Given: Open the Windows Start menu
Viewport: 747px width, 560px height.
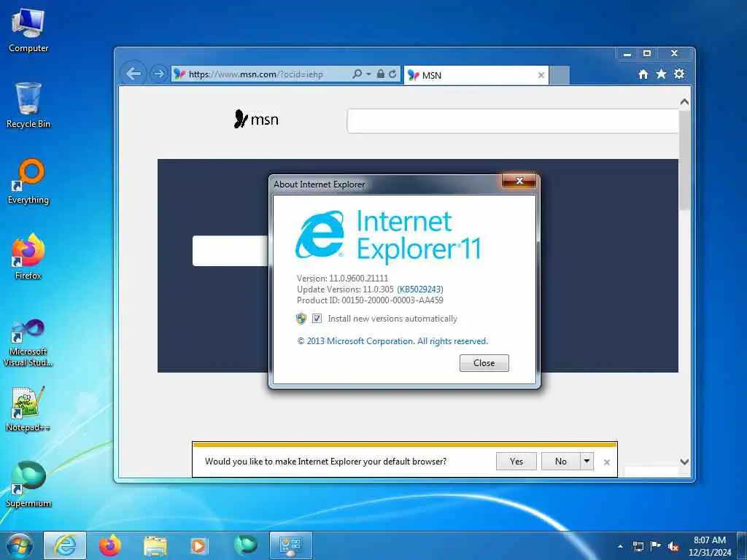Looking at the screenshot, I should [x=20, y=545].
